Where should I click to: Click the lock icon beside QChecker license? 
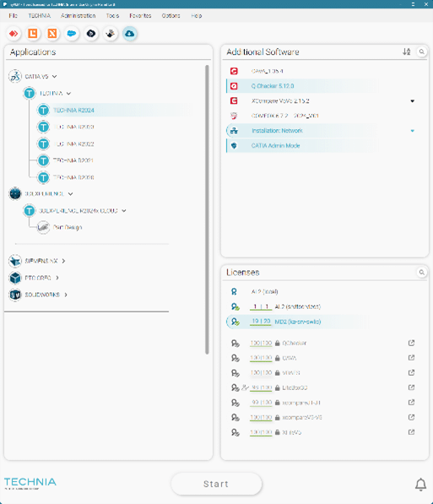pos(278,343)
